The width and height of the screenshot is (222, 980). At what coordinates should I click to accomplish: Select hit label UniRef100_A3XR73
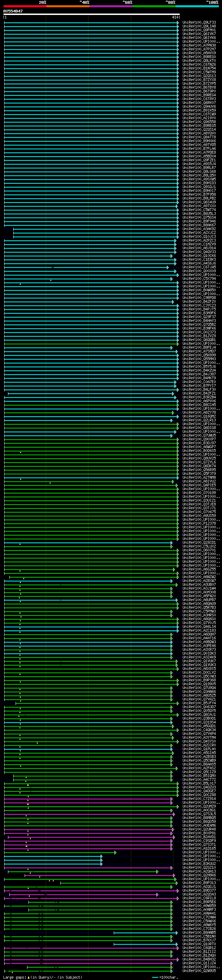(199, 649)
